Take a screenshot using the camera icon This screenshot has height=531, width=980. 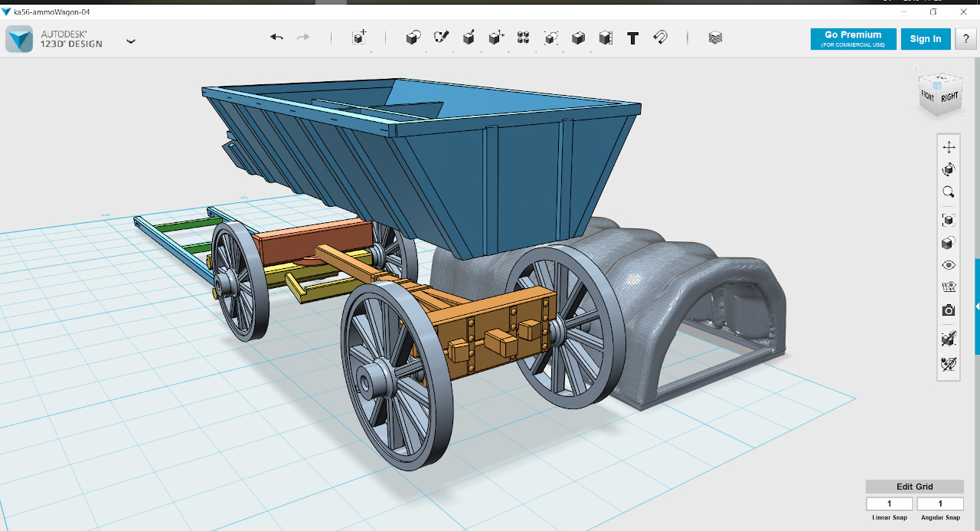949,310
